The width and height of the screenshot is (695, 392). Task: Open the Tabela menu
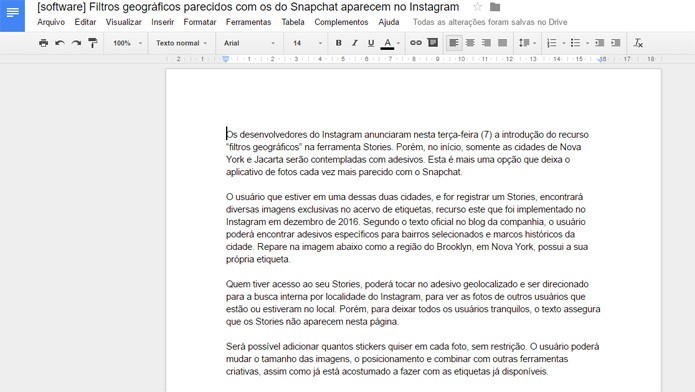[293, 22]
